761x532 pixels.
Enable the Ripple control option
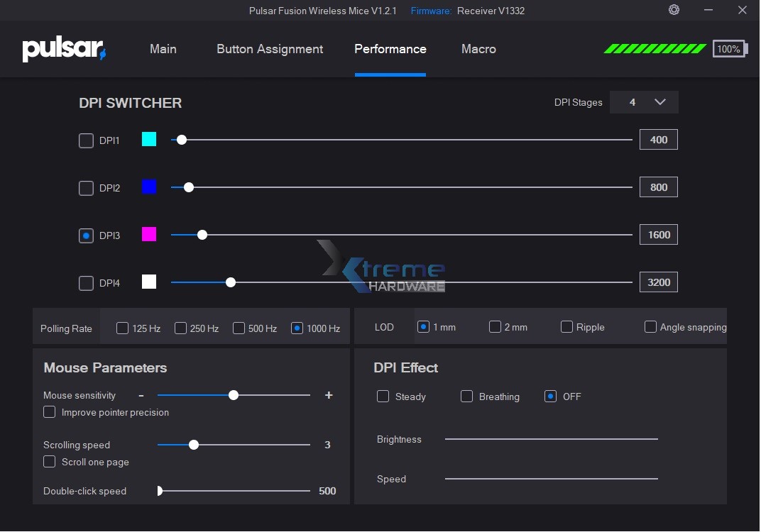(x=566, y=327)
